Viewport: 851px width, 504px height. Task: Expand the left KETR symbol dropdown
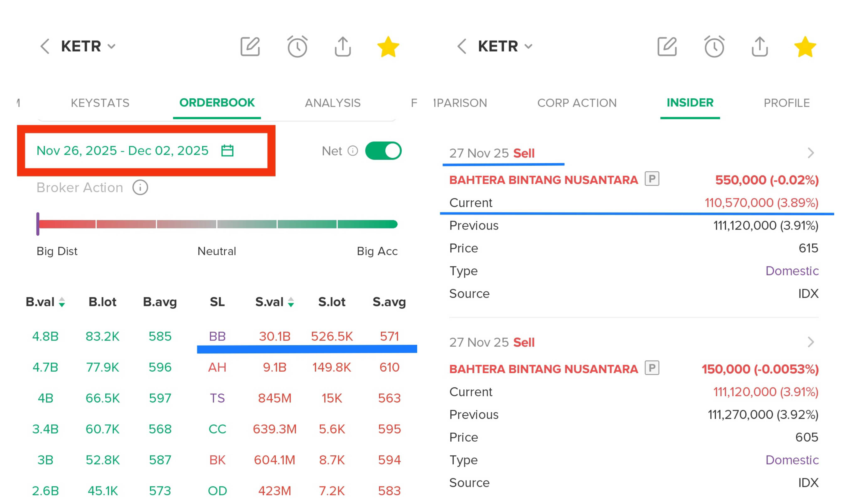(x=111, y=47)
